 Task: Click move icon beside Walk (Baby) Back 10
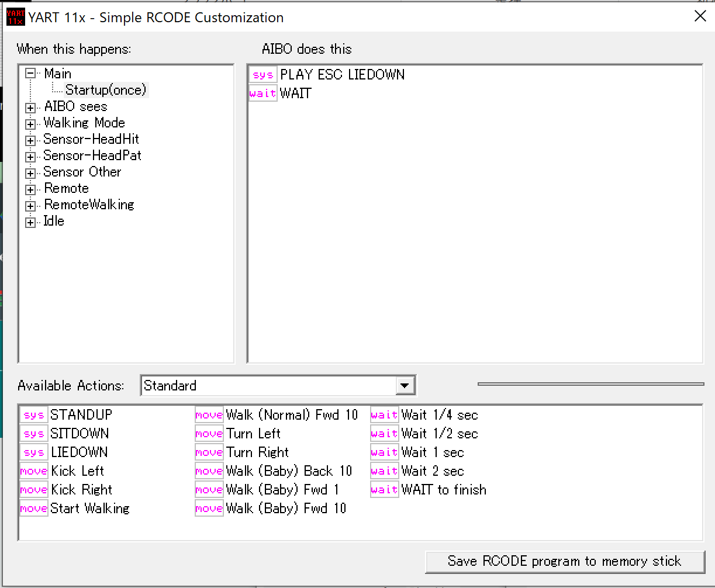pyautogui.click(x=209, y=471)
